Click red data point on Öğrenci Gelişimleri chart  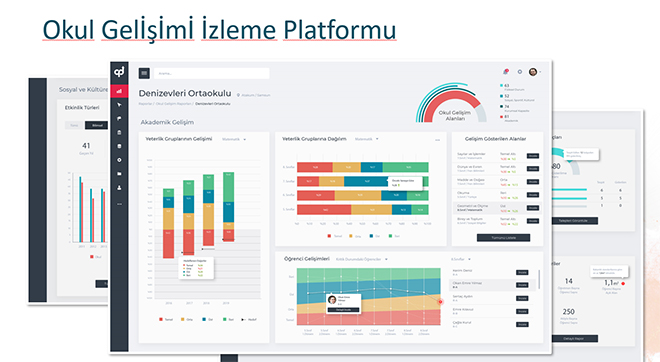tap(441, 302)
